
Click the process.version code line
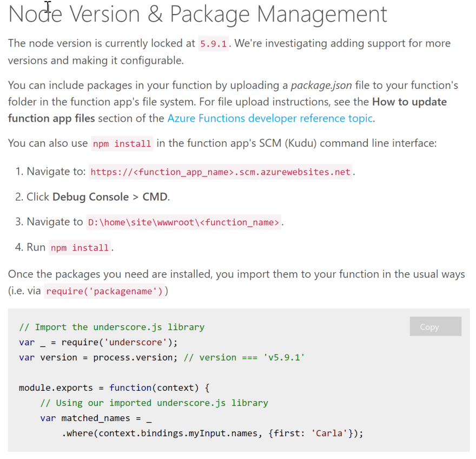pos(162,357)
